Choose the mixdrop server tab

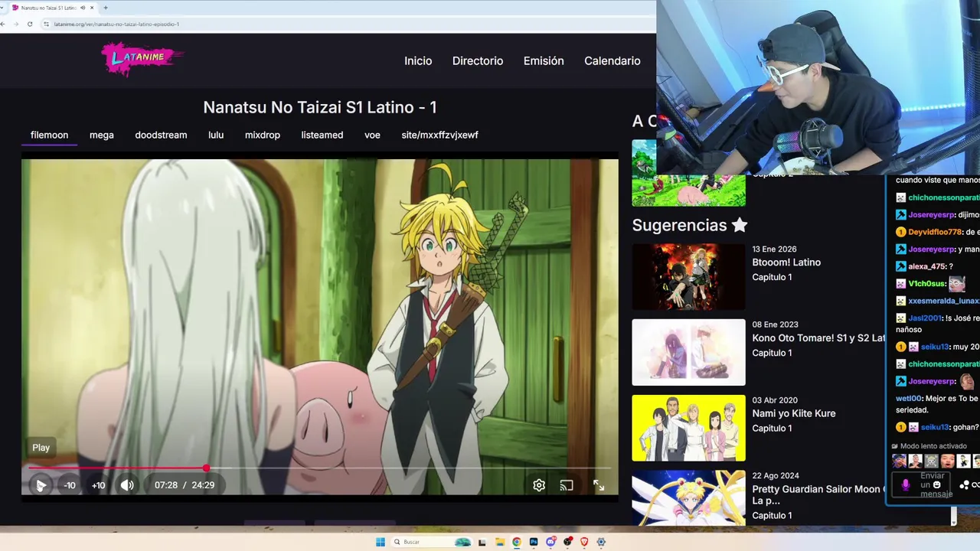coord(263,135)
